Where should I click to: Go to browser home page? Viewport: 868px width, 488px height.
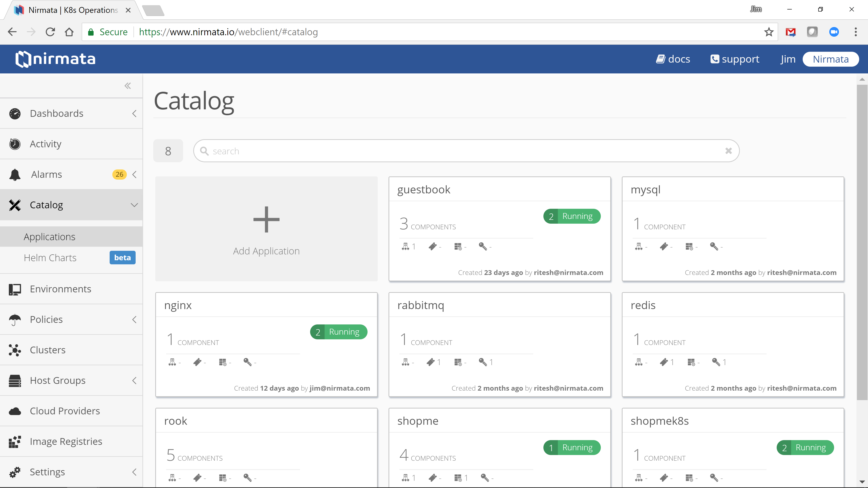tap(69, 32)
